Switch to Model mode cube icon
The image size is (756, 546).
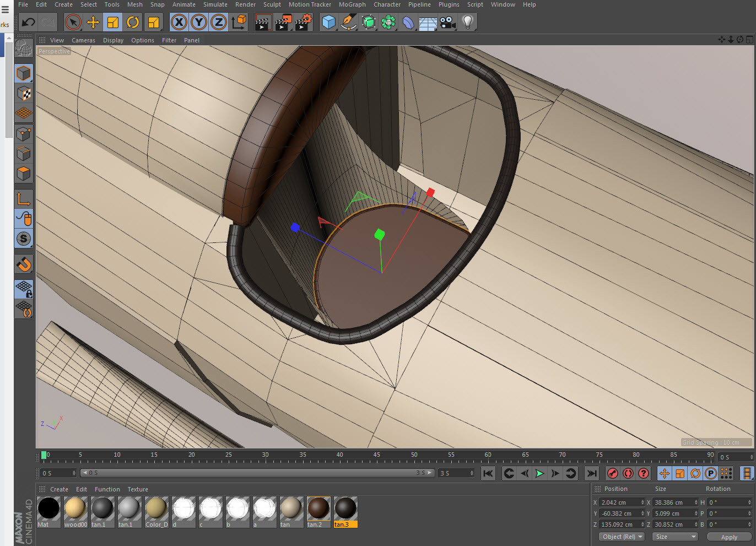[x=24, y=73]
